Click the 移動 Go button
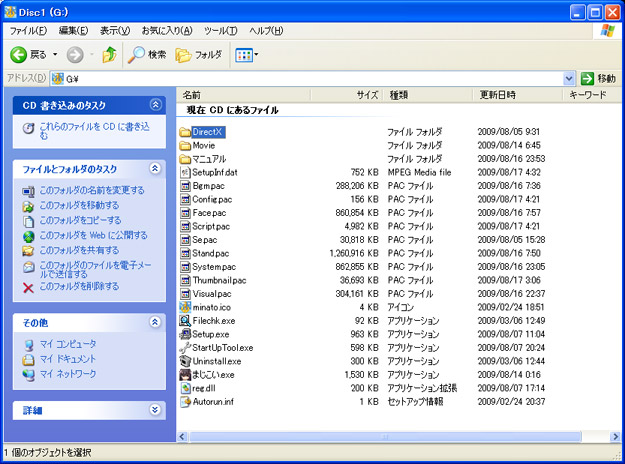Viewport: 625px width, 464px height. 600,78
